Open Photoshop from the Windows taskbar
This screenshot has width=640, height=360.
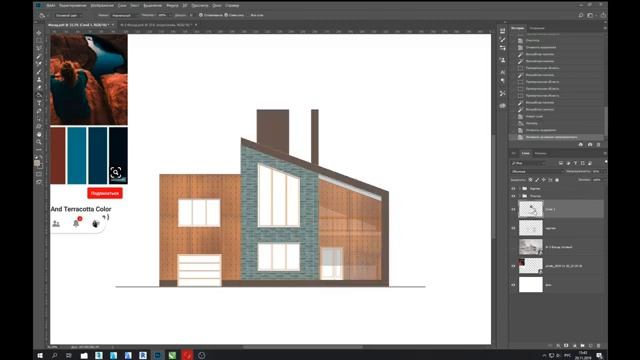tap(157, 355)
